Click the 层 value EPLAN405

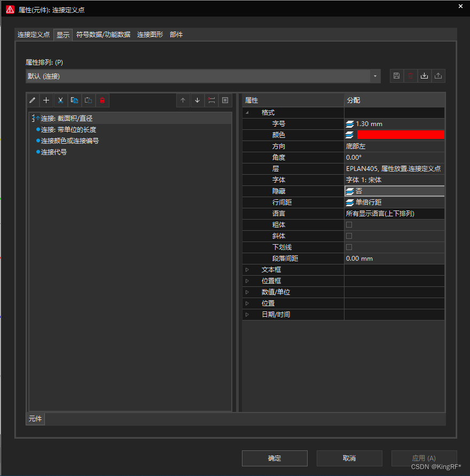(395, 169)
